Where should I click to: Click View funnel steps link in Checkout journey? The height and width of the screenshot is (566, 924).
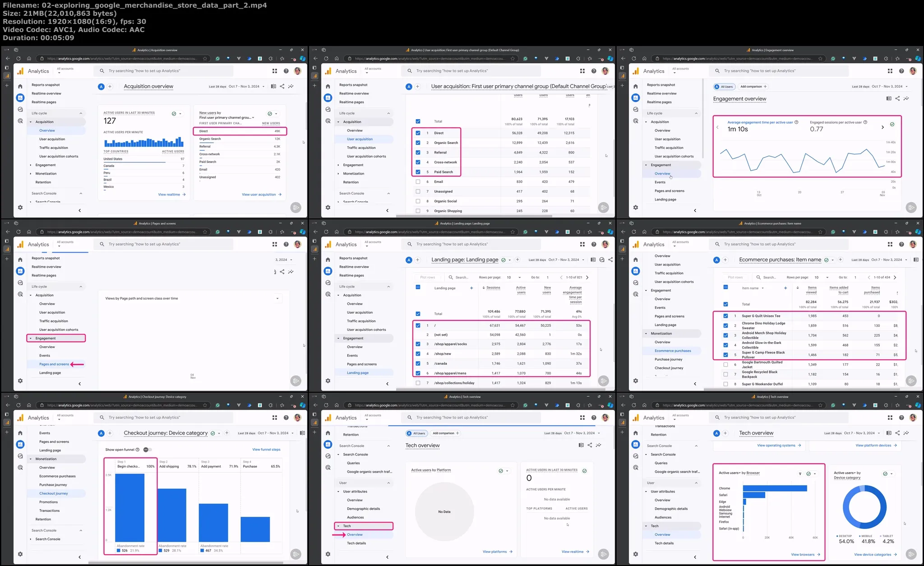click(x=266, y=450)
